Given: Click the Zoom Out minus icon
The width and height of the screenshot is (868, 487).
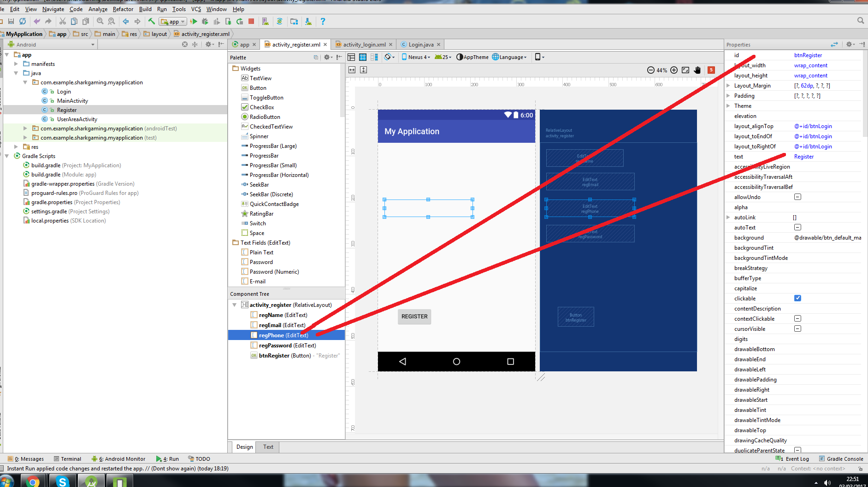Looking at the screenshot, I should 650,70.
